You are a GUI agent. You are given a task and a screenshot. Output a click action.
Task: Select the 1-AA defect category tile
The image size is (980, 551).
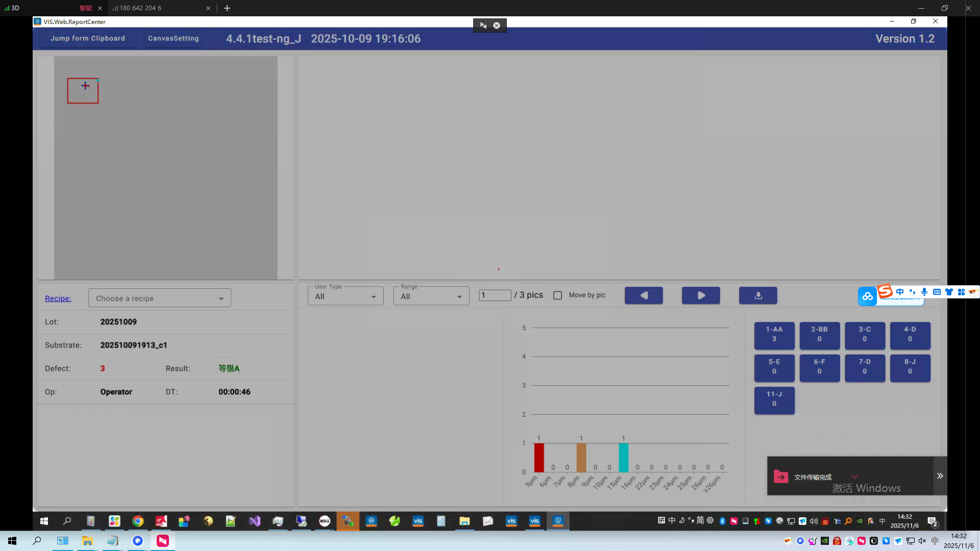[774, 334]
